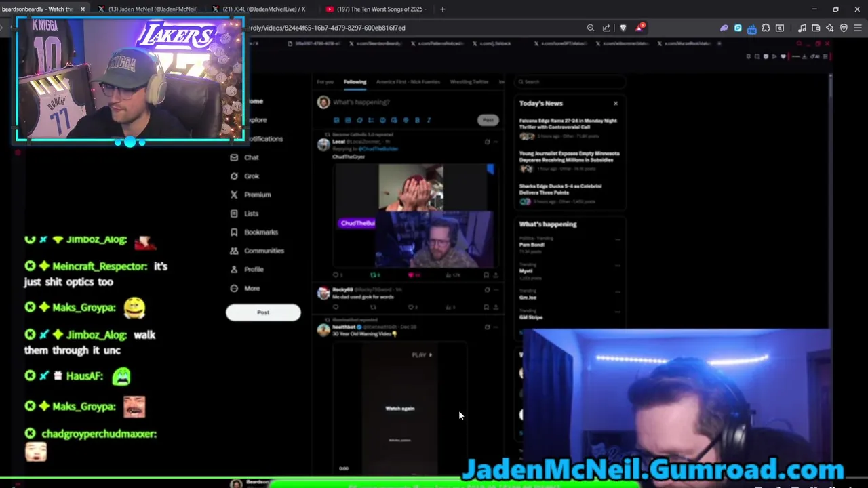Open the music note toolbar icon
This screenshot has height=488, width=868.
[x=802, y=28]
